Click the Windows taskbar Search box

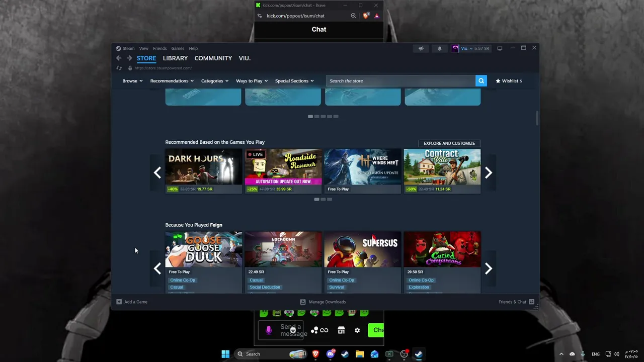(271, 354)
